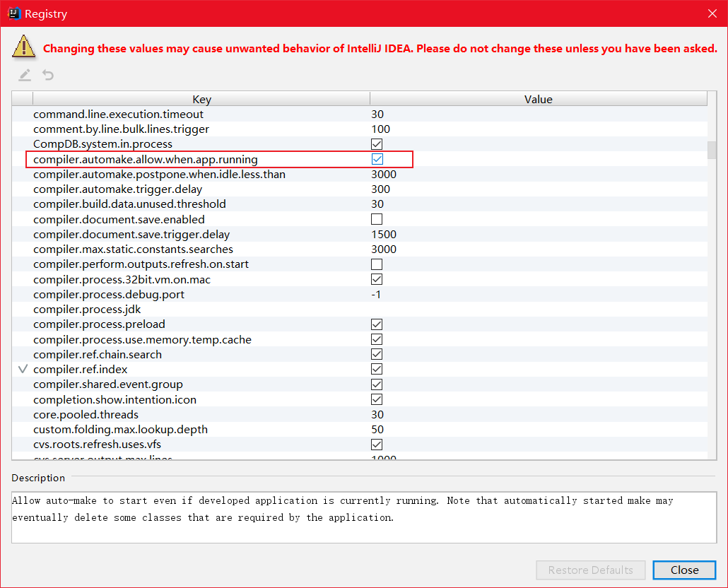Screen dimensions: 728x588
Task: Toggle compiler.shared.event.group checkbox
Action: click(x=377, y=384)
